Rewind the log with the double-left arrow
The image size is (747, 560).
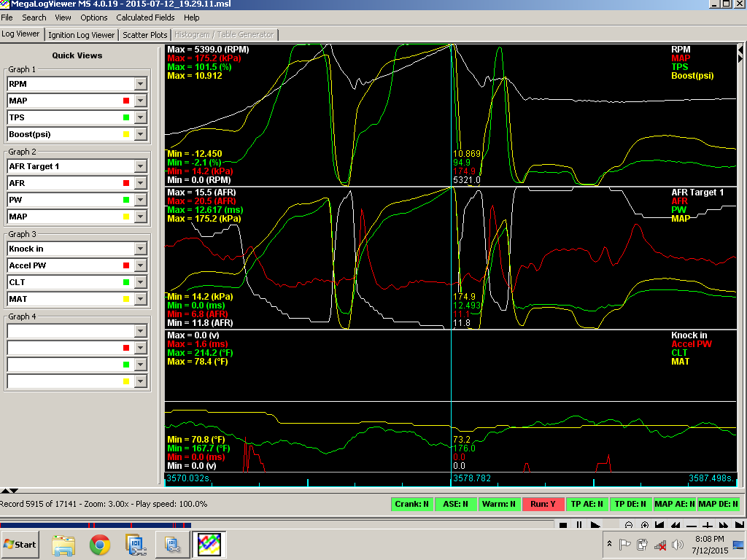[x=676, y=525]
